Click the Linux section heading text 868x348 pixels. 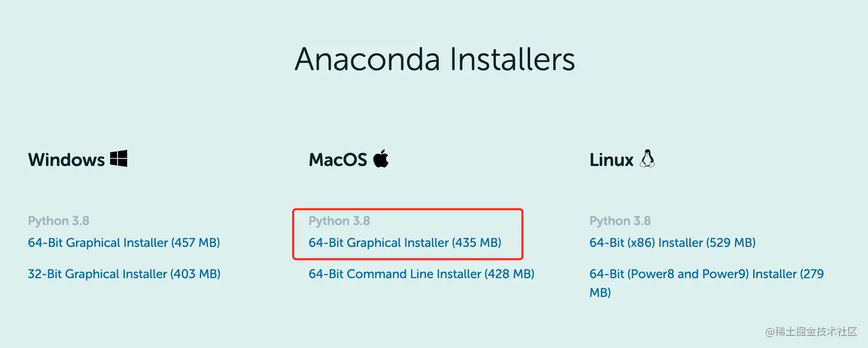pos(611,160)
